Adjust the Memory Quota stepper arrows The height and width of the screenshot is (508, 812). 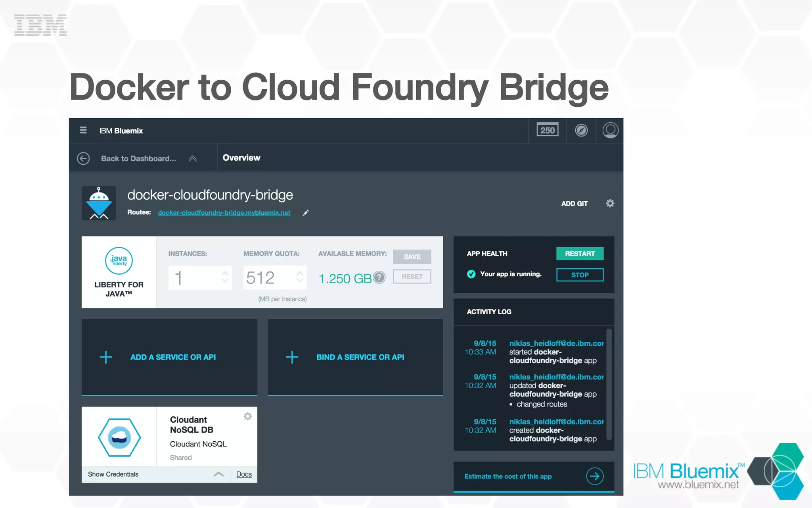pyautogui.click(x=300, y=277)
